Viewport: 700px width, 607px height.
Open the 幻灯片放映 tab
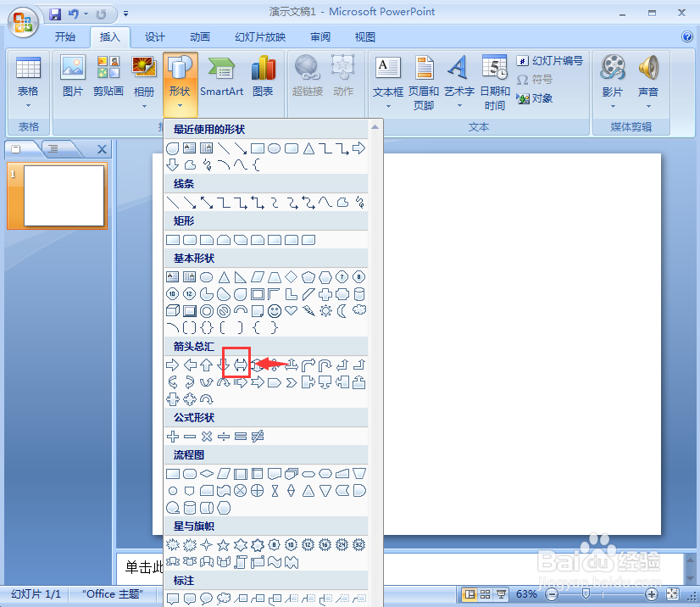tap(260, 37)
